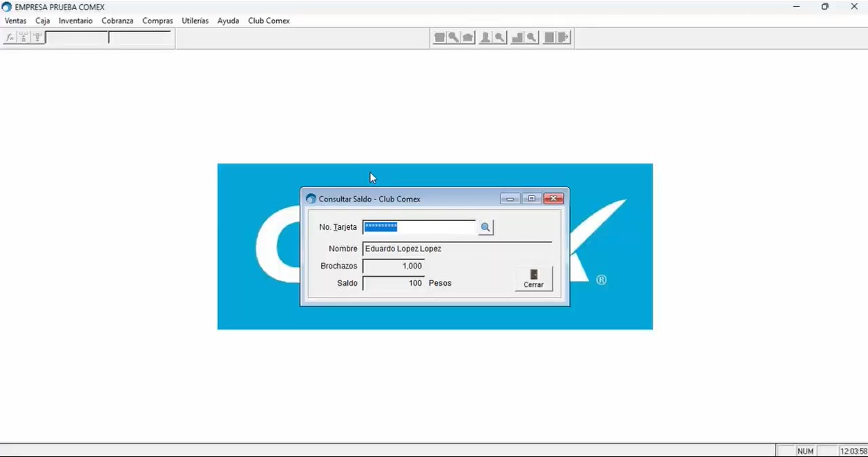The image size is (868, 457).
Task: Open the Ventas menu
Action: pyautogui.click(x=15, y=21)
